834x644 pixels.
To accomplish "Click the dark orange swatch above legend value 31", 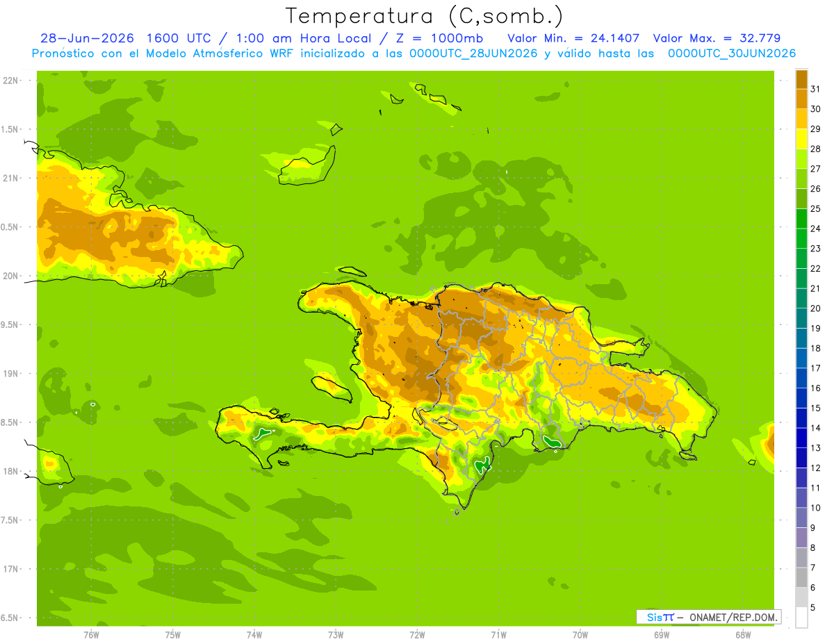I will (801, 79).
